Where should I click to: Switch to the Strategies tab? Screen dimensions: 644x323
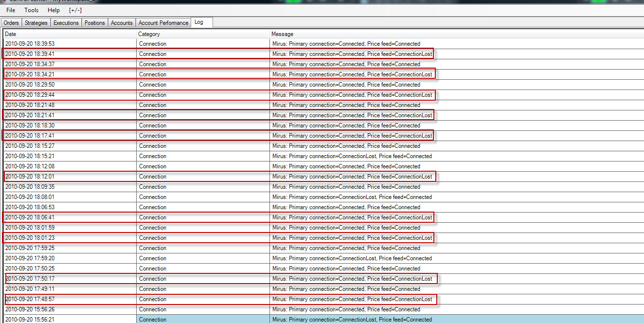(x=36, y=23)
